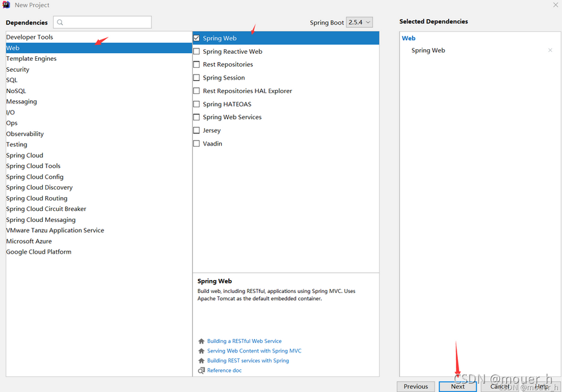
Task: Select Spring Cloud Messaging category
Action: 99,219
